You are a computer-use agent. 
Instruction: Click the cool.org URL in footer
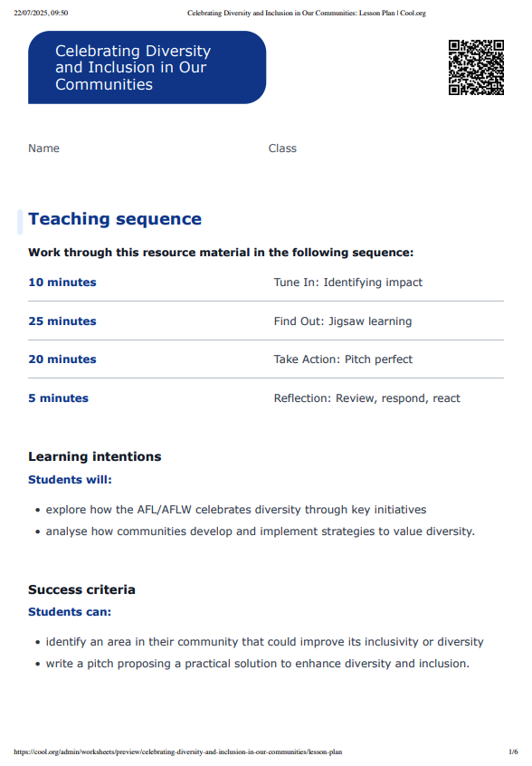click(178, 752)
